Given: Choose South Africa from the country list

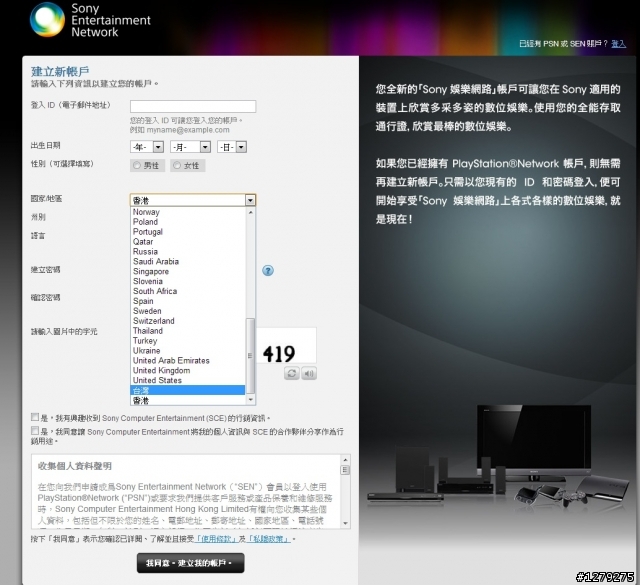Looking at the screenshot, I should 188,291.
